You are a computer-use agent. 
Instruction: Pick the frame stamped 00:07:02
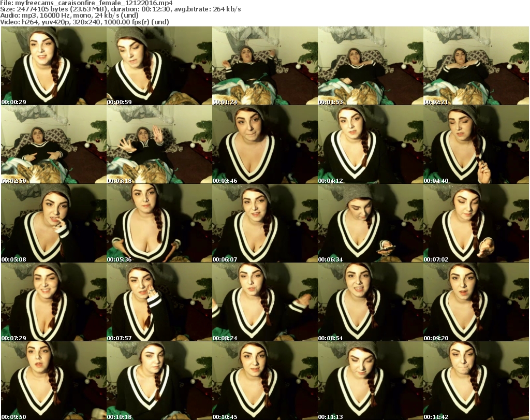coord(476,223)
